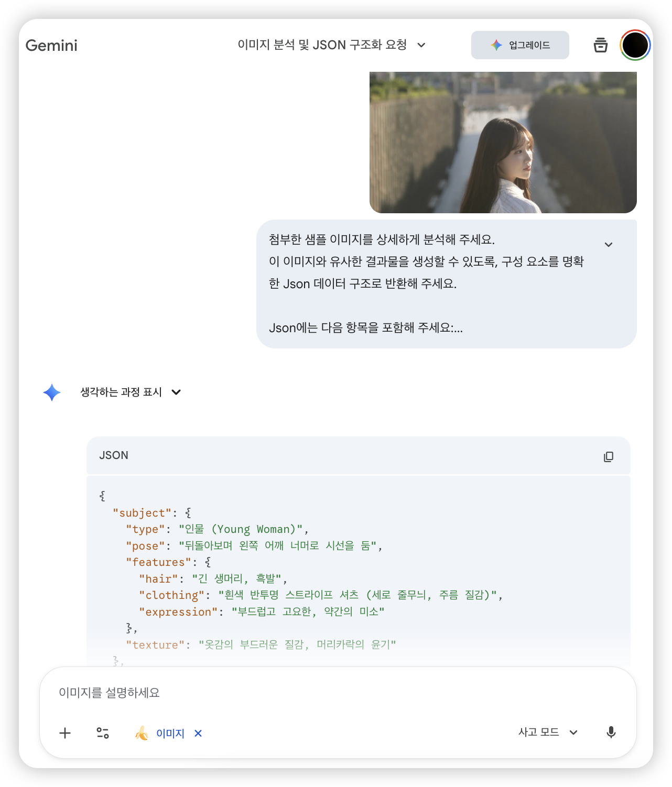Open the account profile avatar
The width and height of the screenshot is (672, 787).
[x=635, y=45]
